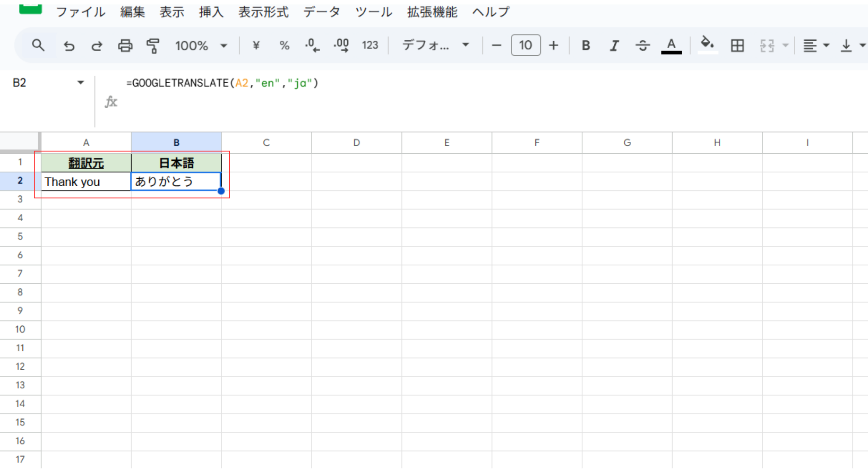This screenshot has width=868, height=473.
Task: Select row 10 header
Action: pos(20,329)
